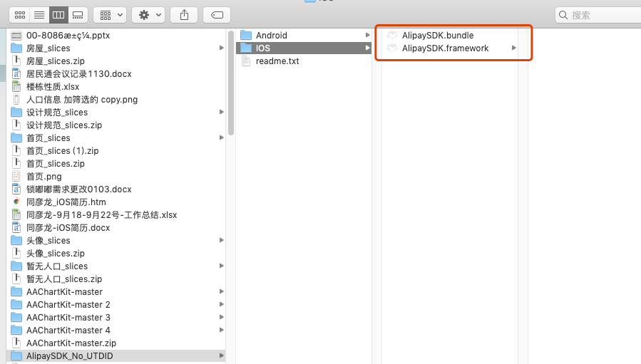Select 居民通会议记录1130.docx document icon
The image size is (641, 364).
point(16,74)
